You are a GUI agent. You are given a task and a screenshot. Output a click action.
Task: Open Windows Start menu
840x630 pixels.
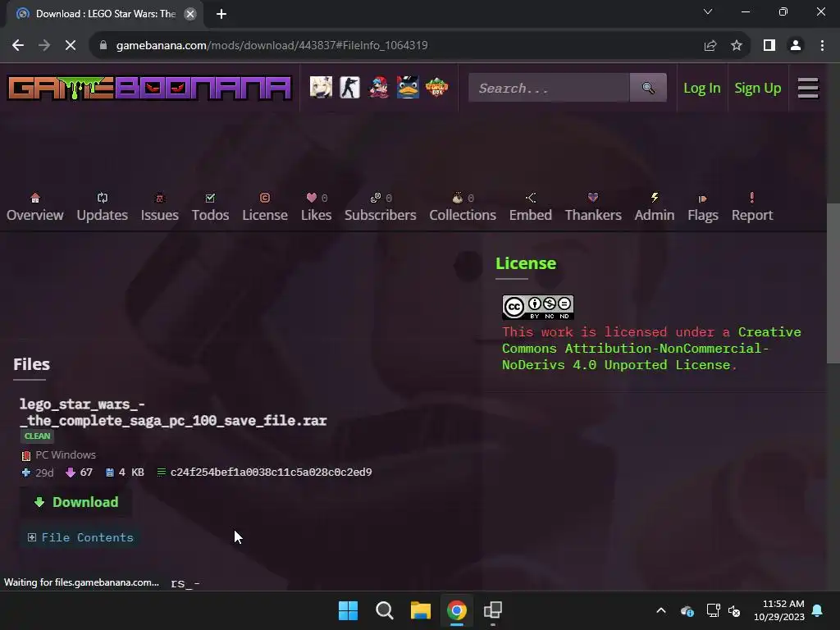(348, 610)
